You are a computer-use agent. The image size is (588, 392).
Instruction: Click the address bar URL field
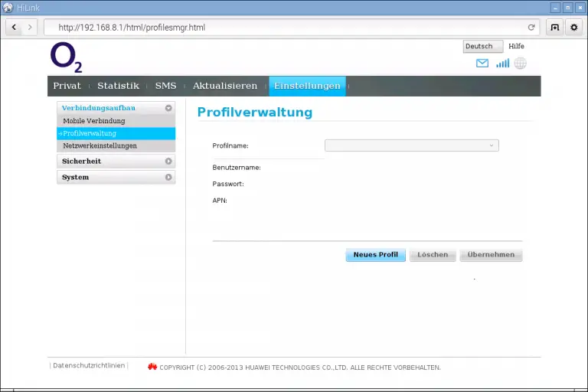click(x=292, y=28)
